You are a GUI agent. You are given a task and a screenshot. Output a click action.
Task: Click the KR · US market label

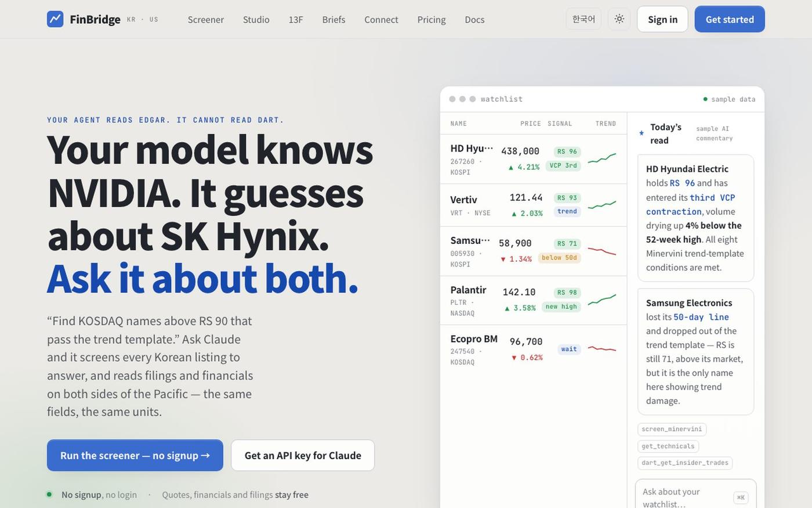143,19
